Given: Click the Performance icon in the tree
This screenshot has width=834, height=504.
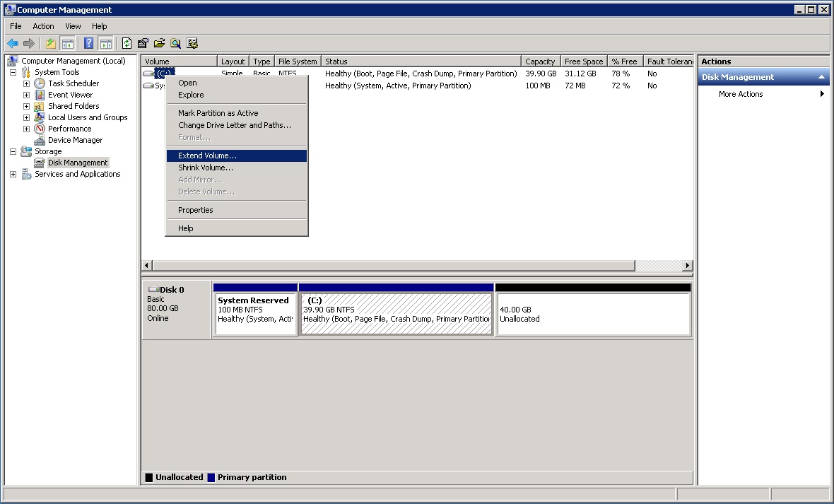Looking at the screenshot, I should (x=40, y=129).
